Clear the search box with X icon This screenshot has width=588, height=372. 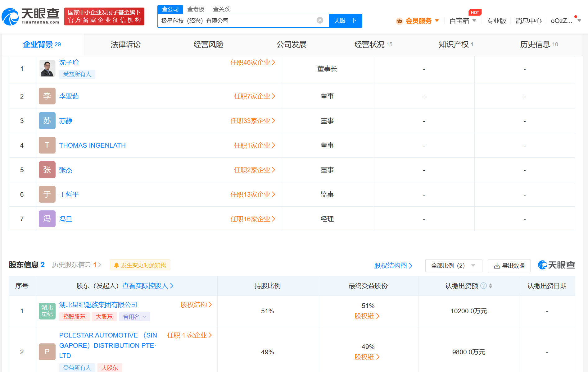320,21
